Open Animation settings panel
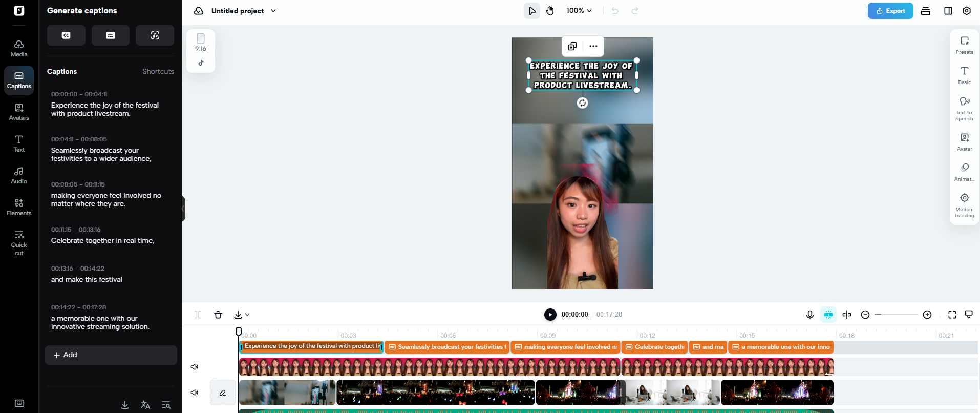 click(x=965, y=172)
